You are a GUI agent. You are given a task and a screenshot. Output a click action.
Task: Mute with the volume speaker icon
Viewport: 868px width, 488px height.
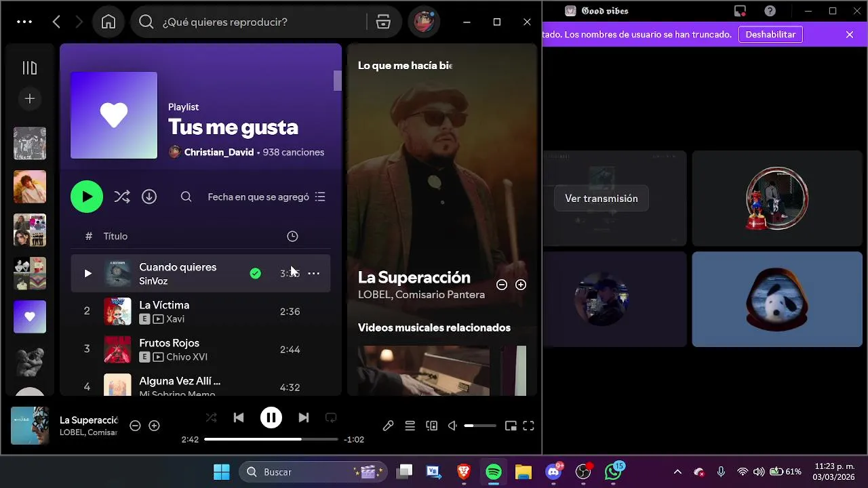click(453, 426)
